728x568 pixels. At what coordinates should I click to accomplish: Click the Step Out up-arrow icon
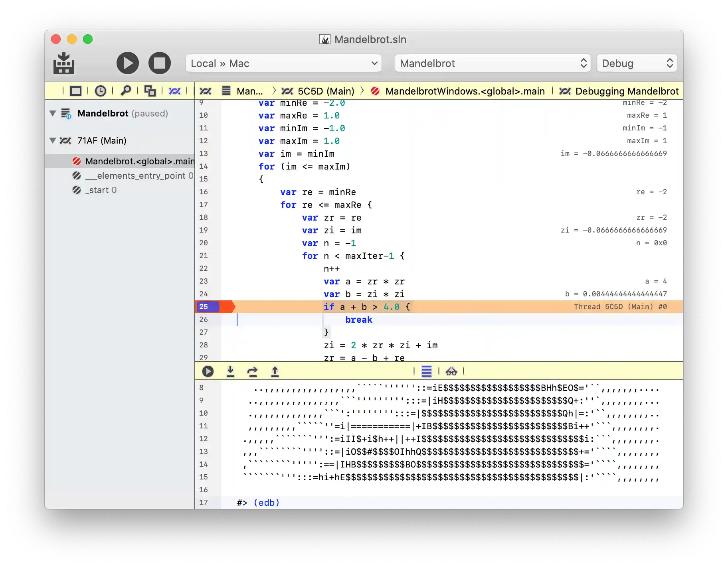click(275, 371)
